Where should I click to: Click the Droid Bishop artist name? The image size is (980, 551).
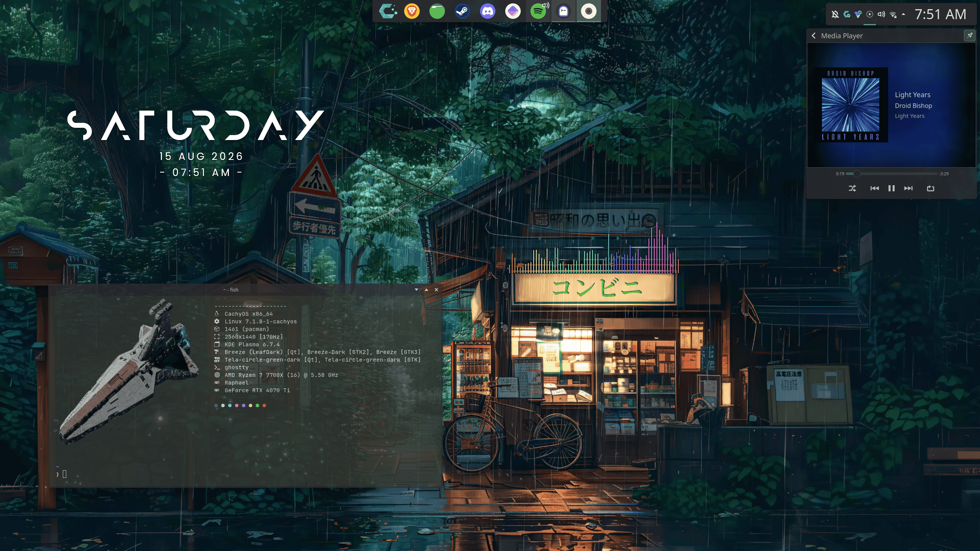tap(913, 106)
